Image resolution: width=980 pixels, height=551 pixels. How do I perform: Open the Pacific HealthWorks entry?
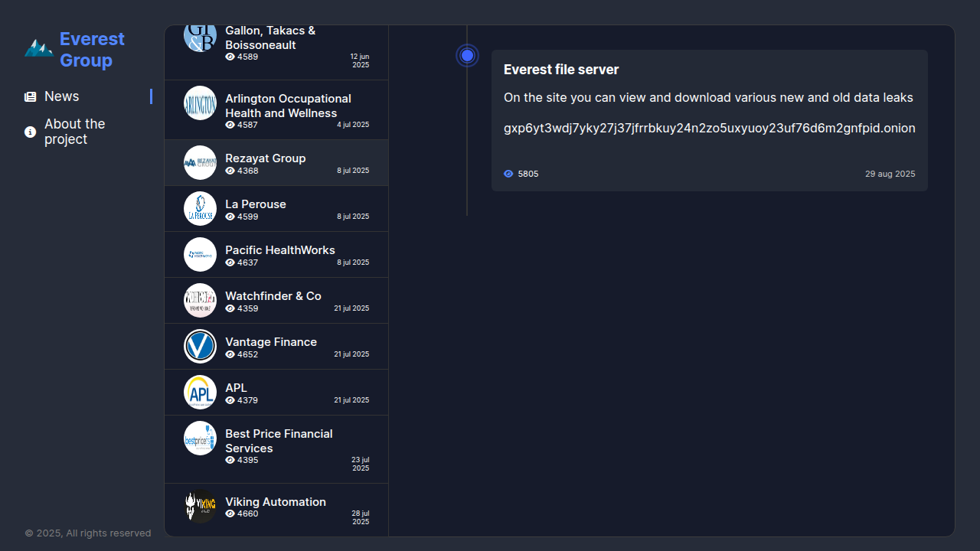point(276,255)
